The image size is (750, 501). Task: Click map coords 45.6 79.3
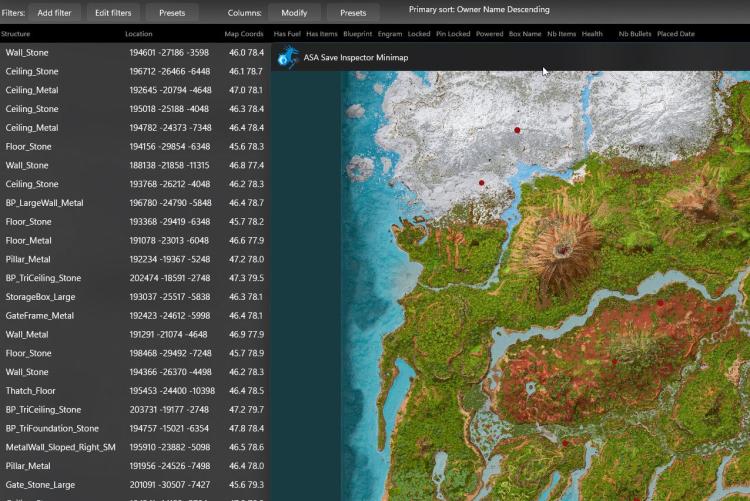point(246,485)
